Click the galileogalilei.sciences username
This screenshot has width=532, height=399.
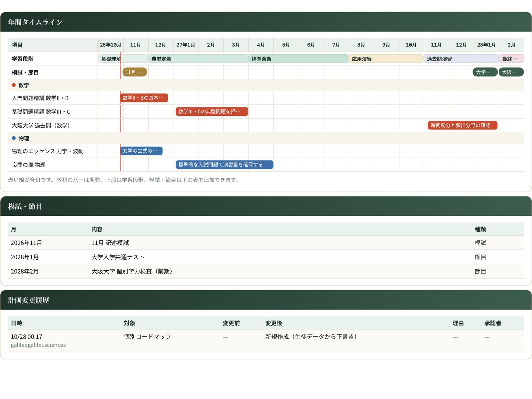tap(38, 345)
